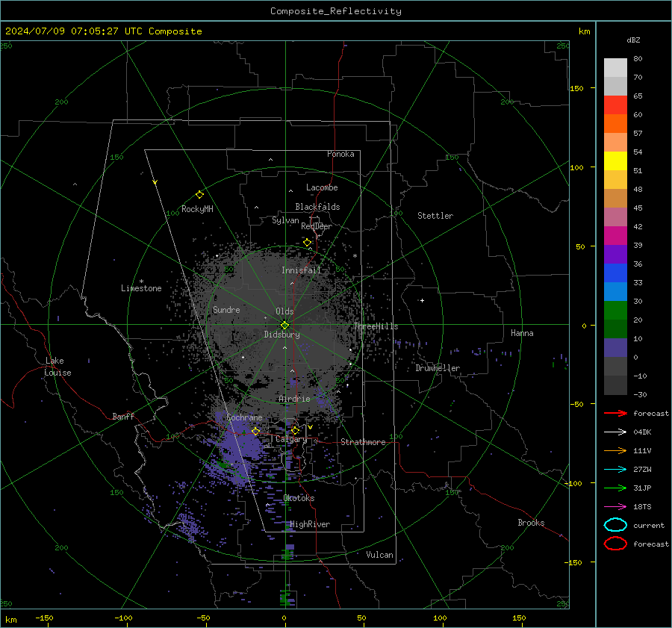The height and width of the screenshot is (628, 672).
Task: Click the Airdrie label on map
Action: 294,399
